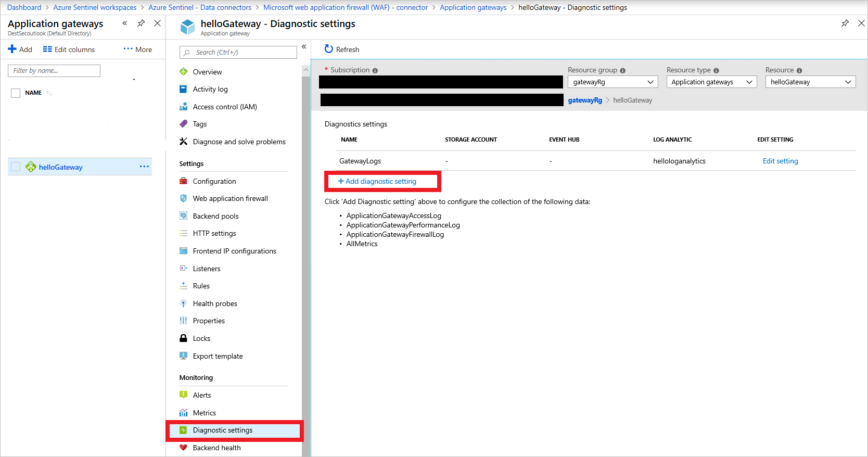Click the Filter by name field
Image resolution: width=868 pixels, height=457 pixels.
[x=54, y=71]
